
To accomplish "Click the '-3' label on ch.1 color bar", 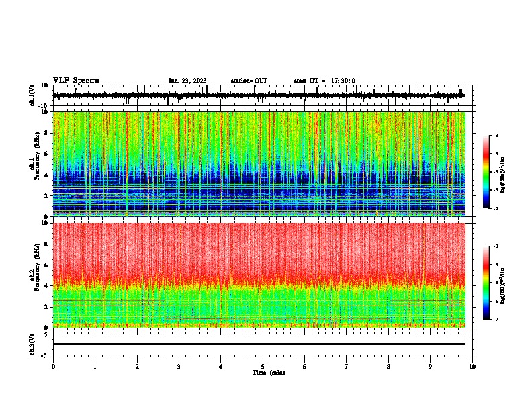I will pyautogui.click(x=496, y=135).
